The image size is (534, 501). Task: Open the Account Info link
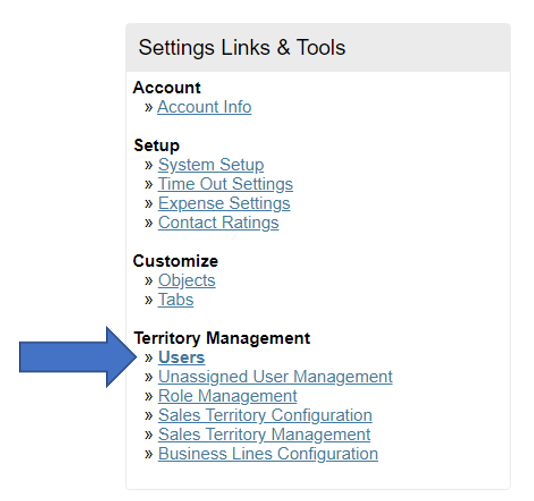click(x=204, y=107)
